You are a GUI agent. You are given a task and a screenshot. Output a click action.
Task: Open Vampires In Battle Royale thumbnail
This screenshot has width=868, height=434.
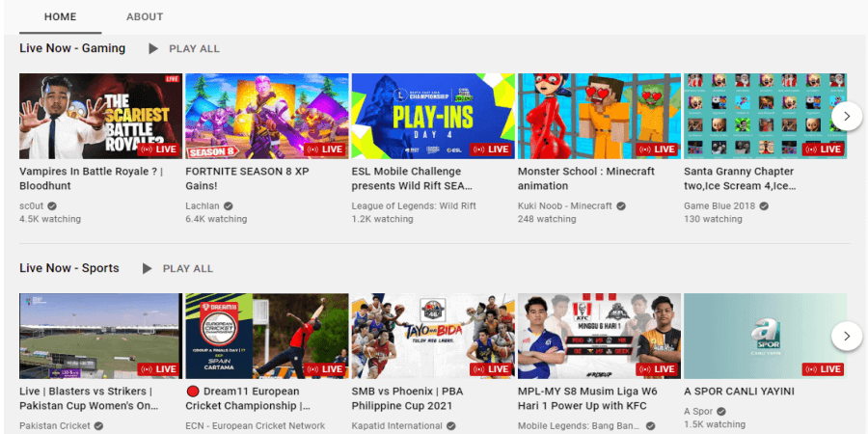pos(100,117)
